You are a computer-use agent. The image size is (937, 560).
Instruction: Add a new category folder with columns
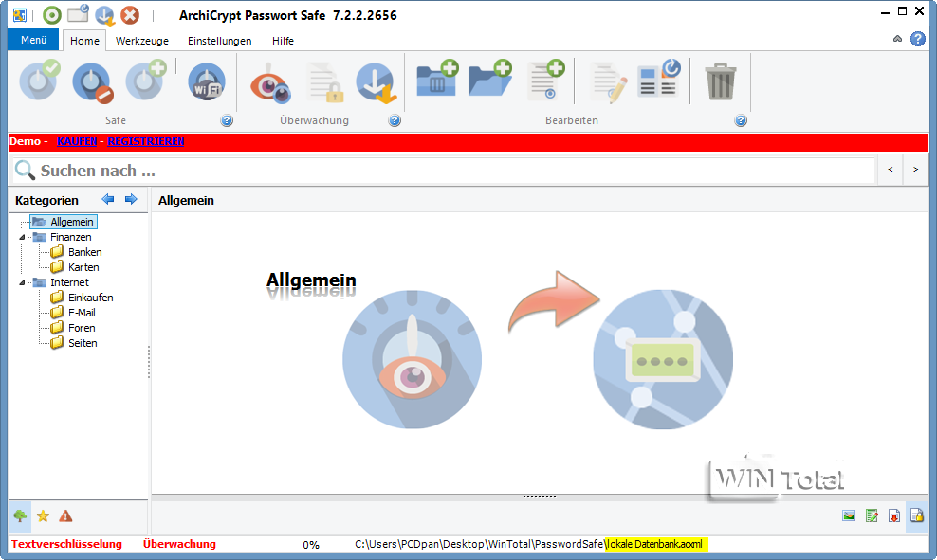pos(437,79)
